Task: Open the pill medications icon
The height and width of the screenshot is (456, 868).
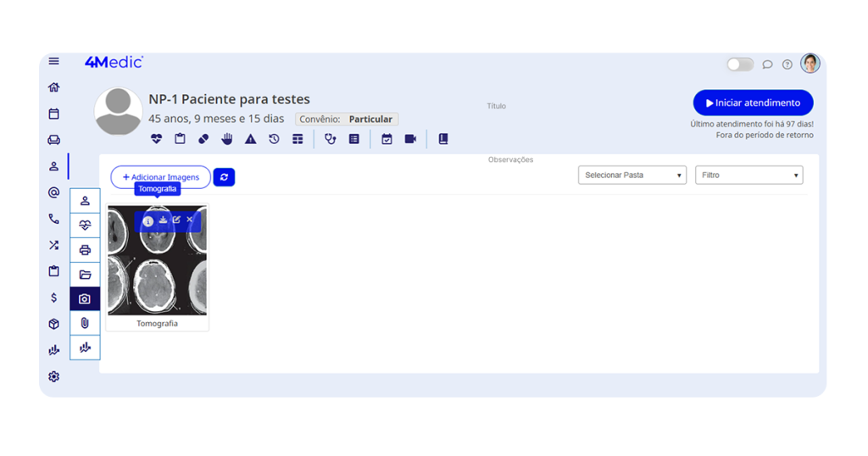Action: click(203, 139)
